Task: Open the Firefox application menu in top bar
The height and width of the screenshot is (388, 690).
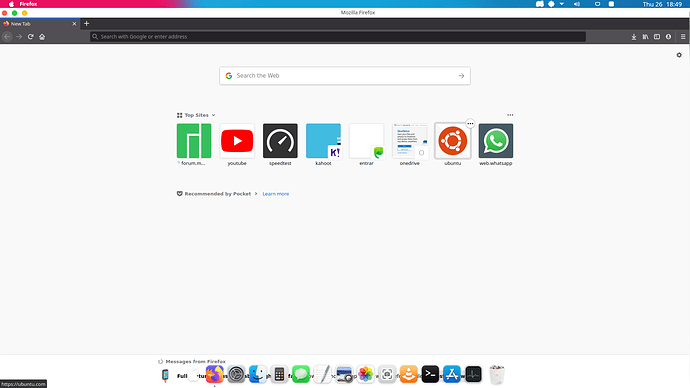Action: pyautogui.click(x=28, y=4)
